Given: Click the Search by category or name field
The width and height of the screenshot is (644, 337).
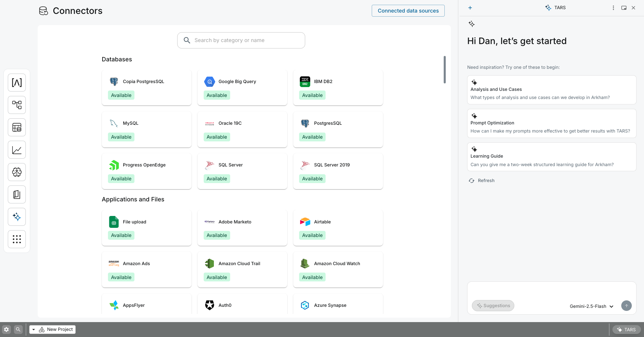Looking at the screenshot, I should pyautogui.click(x=241, y=40).
